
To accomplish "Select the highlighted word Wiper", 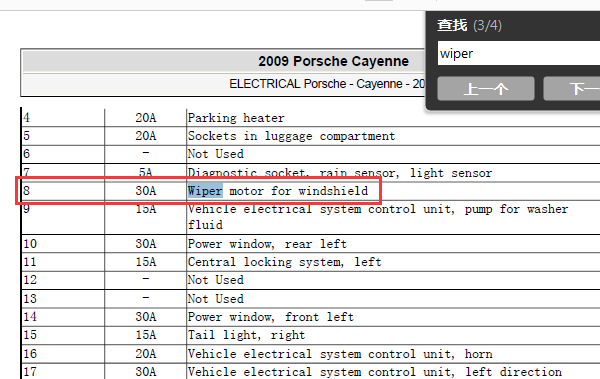I will pos(205,191).
